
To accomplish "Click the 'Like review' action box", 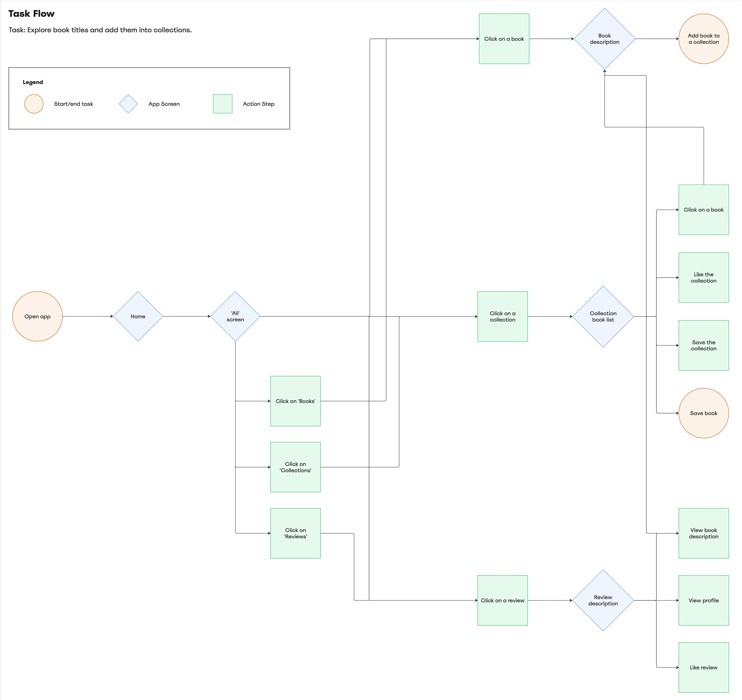I will [x=704, y=668].
